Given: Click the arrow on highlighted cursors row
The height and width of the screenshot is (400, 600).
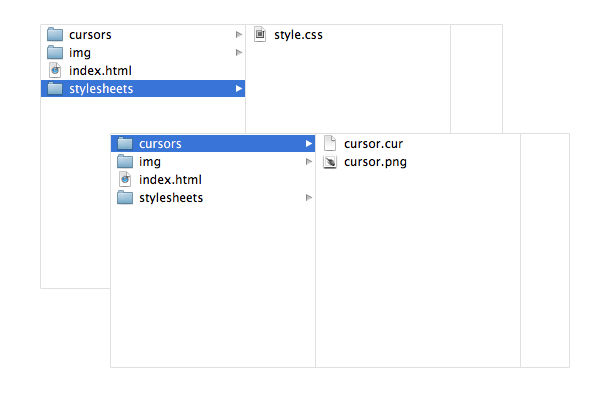Looking at the screenshot, I should pyautogui.click(x=309, y=144).
